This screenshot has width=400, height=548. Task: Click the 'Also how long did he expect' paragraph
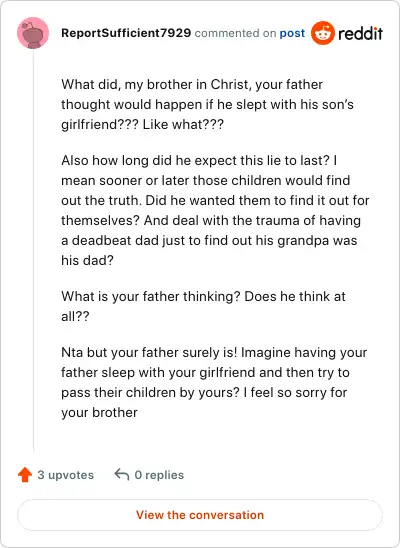tap(215, 210)
